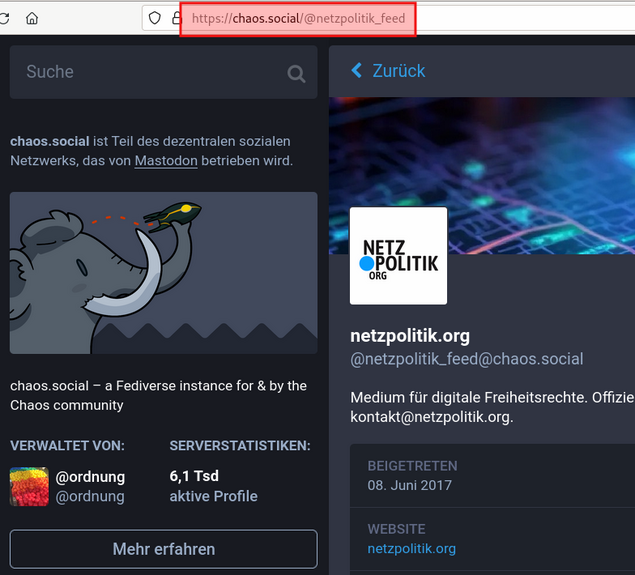Click the magnifier icon in the Suche box
The height and width of the screenshot is (575, 635).
tap(296, 73)
